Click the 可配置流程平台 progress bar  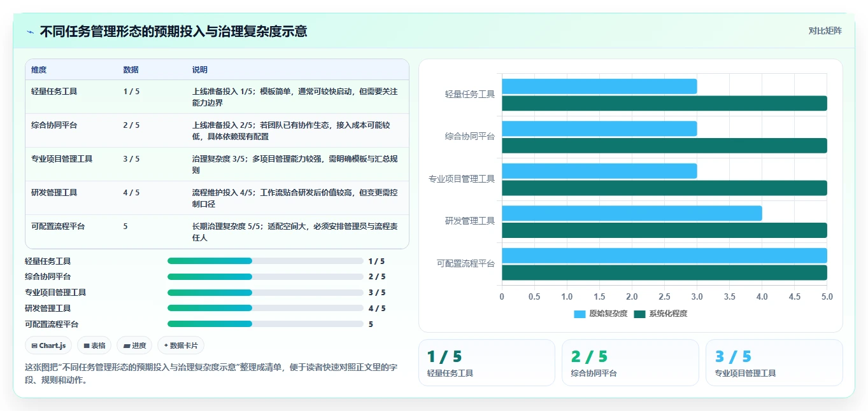(x=265, y=324)
